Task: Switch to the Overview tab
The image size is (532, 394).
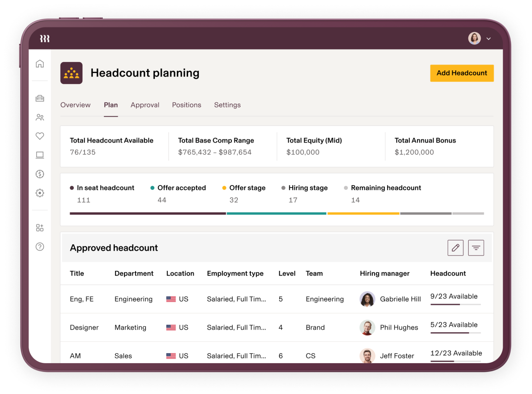Action: point(75,105)
